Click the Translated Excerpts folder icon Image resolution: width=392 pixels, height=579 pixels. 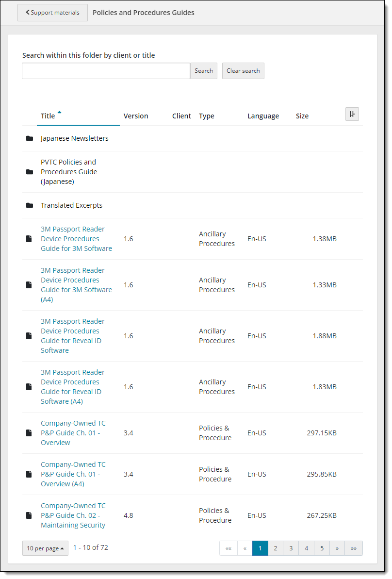(x=30, y=205)
